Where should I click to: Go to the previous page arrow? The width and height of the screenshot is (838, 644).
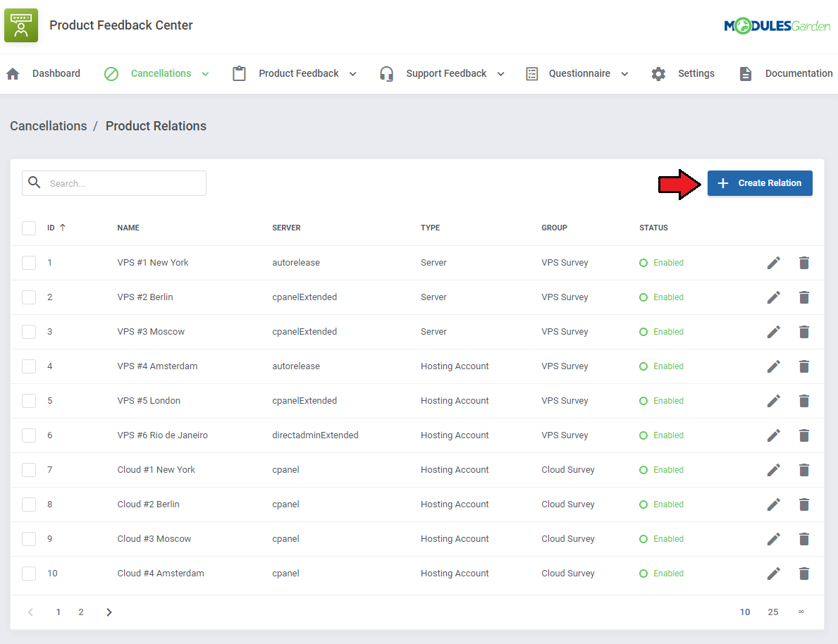click(x=30, y=612)
